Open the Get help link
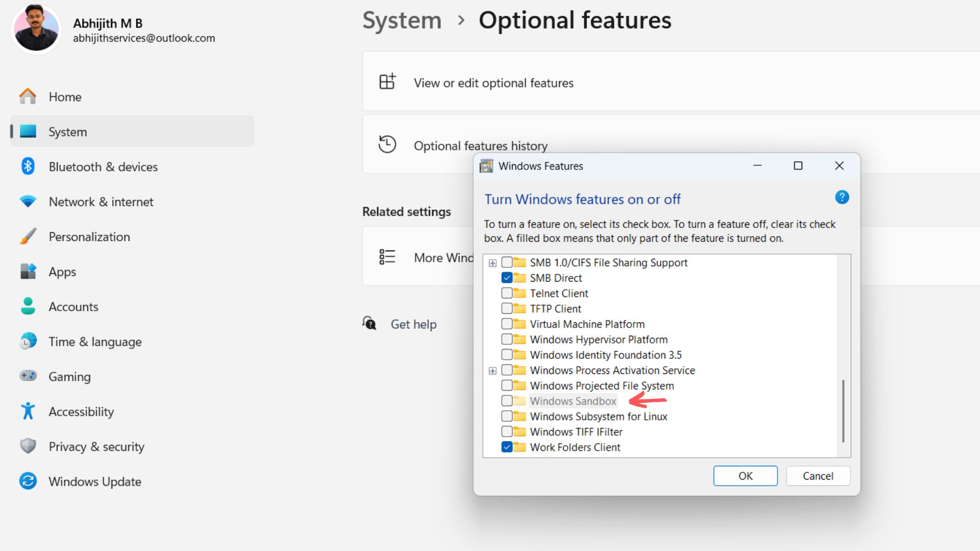Viewport: 980px width, 551px height. click(413, 324)
